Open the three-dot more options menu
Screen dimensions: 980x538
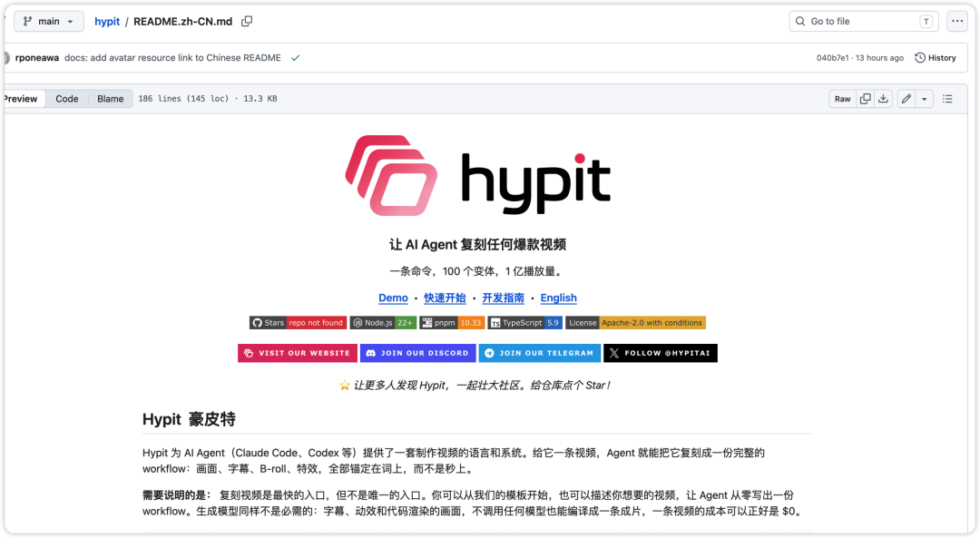[x=957, y=21]
